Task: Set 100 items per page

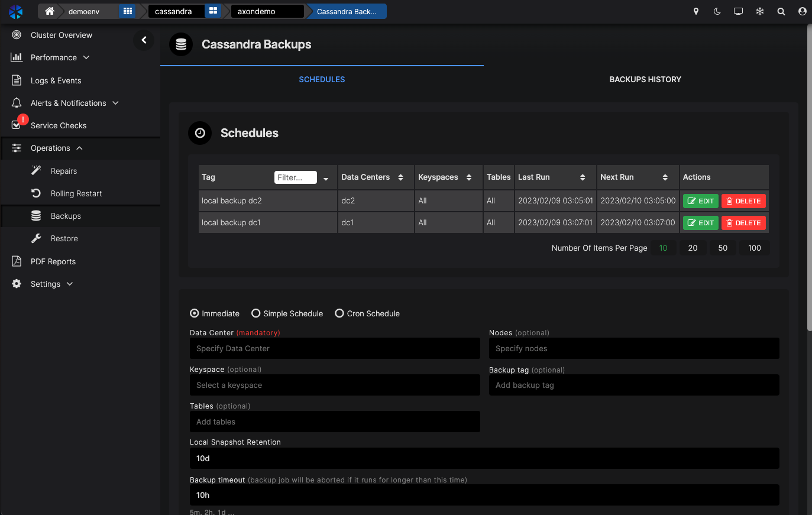Action: point(755,248)
